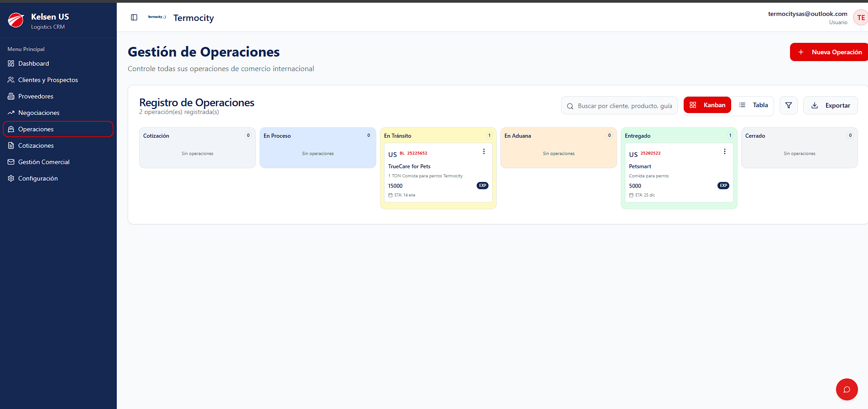The width and height of the screenshot is (868, 409).
Task: Navigate to Negociaciones
Action: tap(58, 113)
